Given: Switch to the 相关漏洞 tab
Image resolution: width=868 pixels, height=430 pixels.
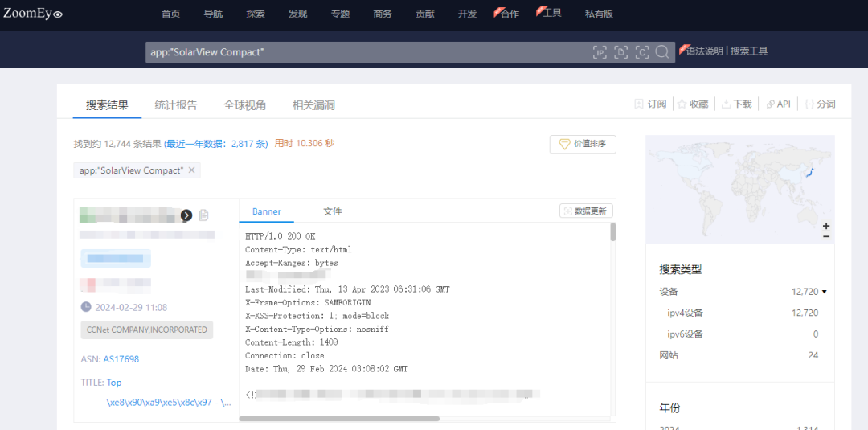Looking at the screenshot, I should tap(313, 105).
